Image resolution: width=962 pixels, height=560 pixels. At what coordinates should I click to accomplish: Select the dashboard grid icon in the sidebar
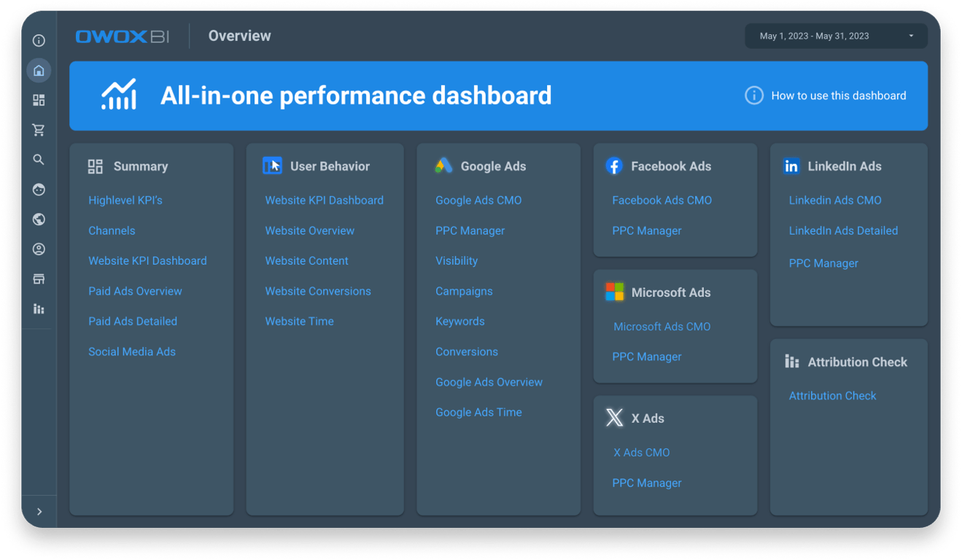39,100
